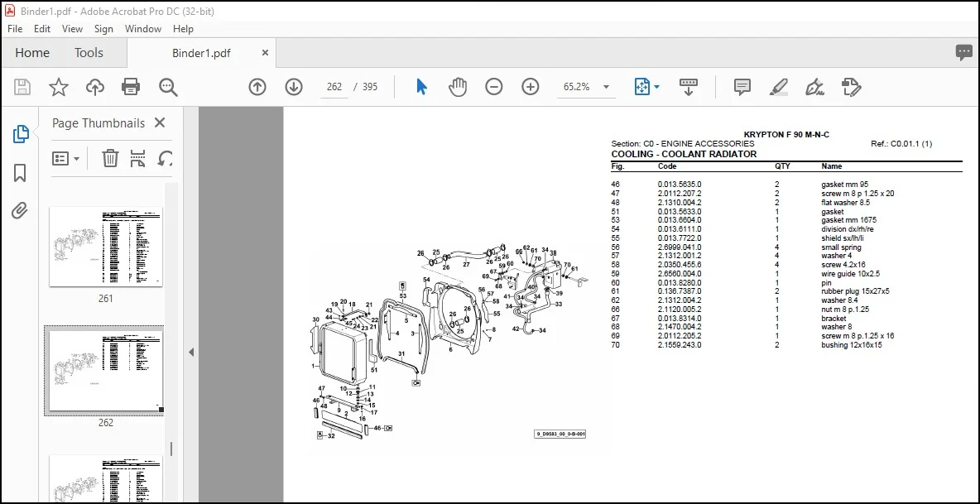Open the Window menu
Viewport: 980px width, 504px height.
(x=143, y=29)
